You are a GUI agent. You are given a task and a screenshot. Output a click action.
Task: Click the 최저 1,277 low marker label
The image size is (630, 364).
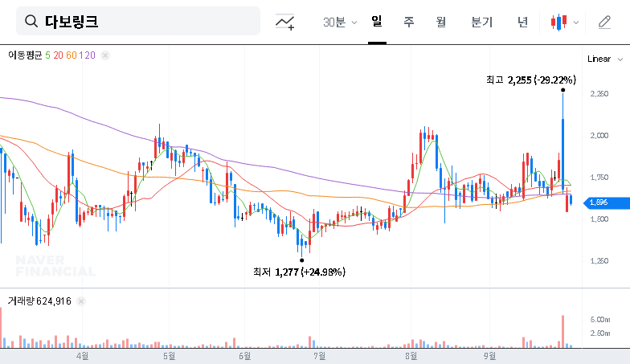coord(299,272)
